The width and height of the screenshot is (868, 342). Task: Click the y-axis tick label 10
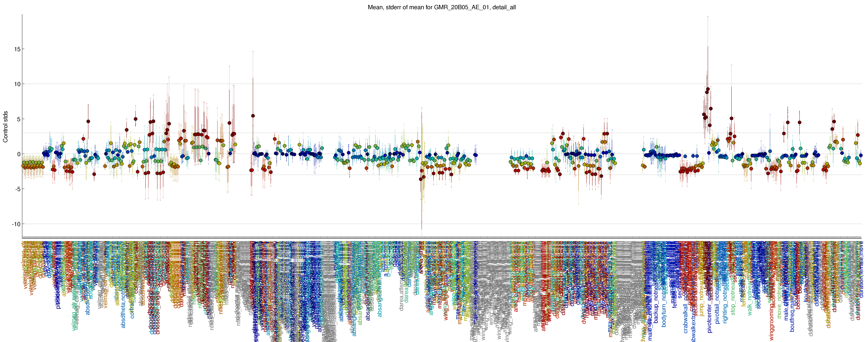(x=17, y=84)
